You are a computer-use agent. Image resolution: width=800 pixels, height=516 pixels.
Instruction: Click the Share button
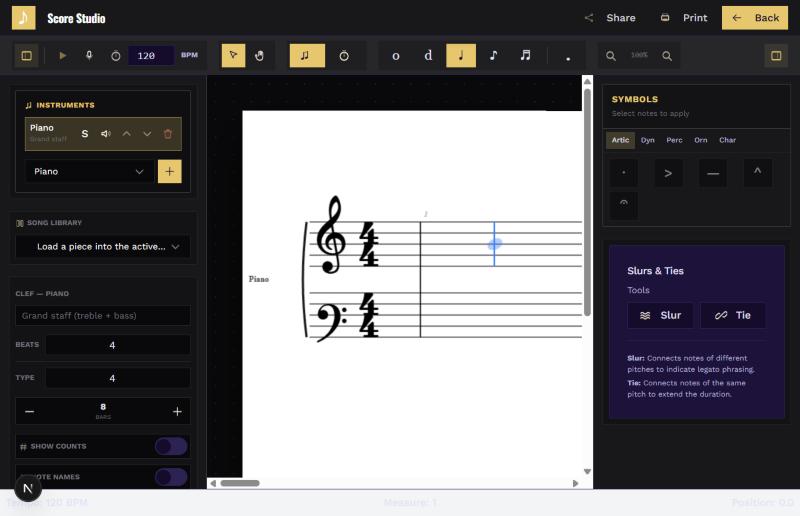610,18
